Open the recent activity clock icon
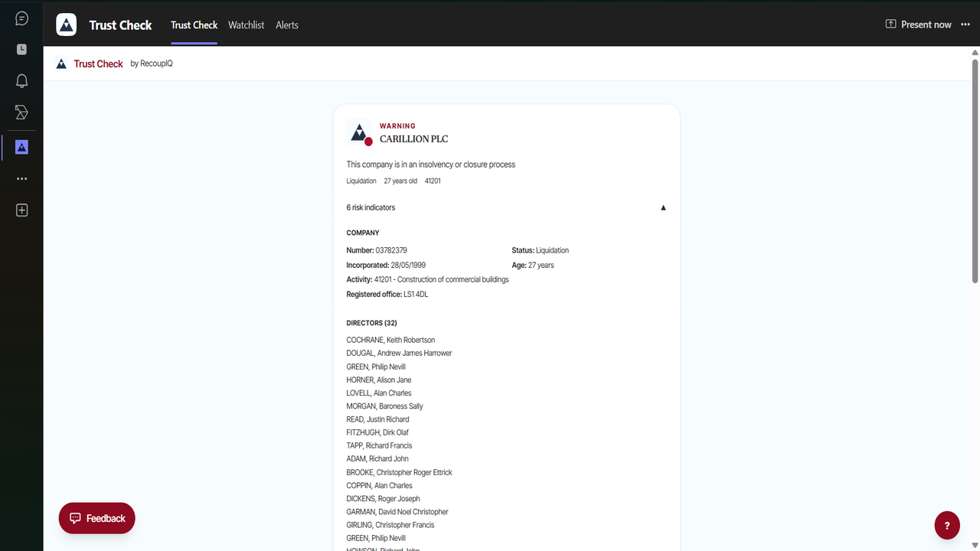Image resolution: width=980 pixels, height=551 pixels. coord(21,49)
